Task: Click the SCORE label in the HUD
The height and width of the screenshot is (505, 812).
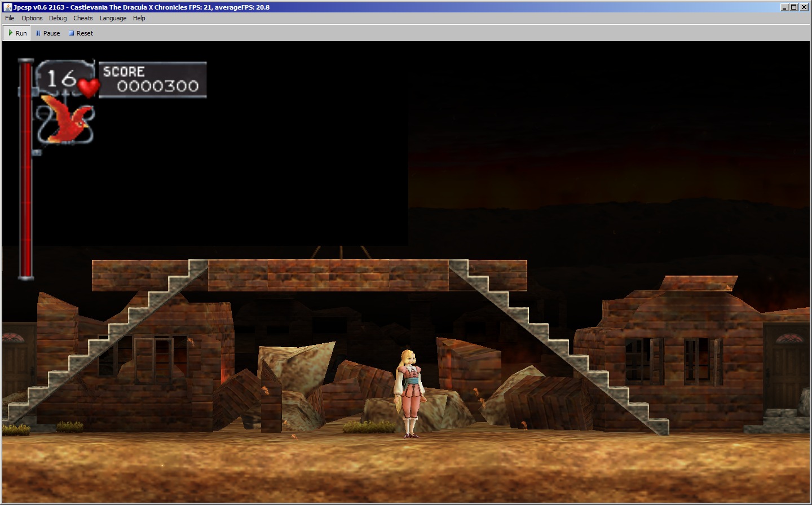Action: 123,72
